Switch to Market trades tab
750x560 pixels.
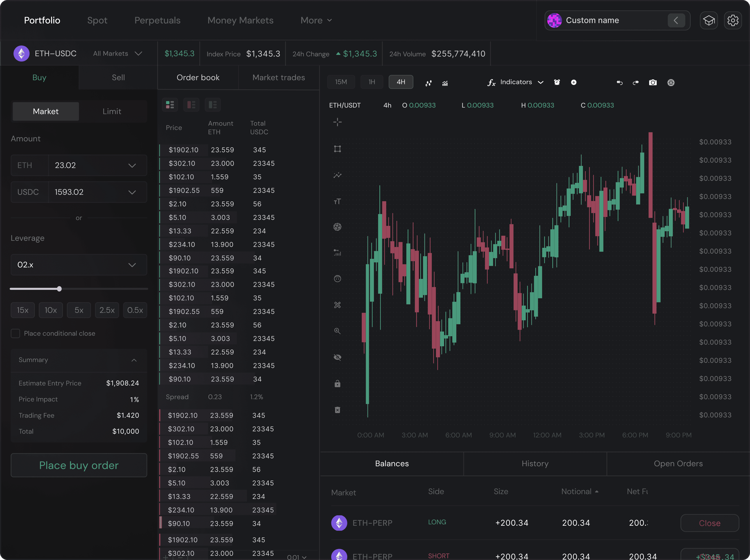pyautogui.click(x=278, y=77)
